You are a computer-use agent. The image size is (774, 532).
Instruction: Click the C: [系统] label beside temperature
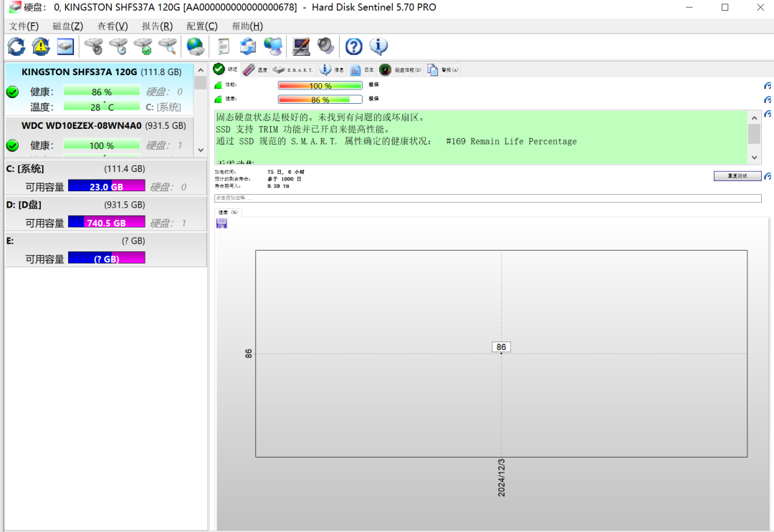point(163,107)
